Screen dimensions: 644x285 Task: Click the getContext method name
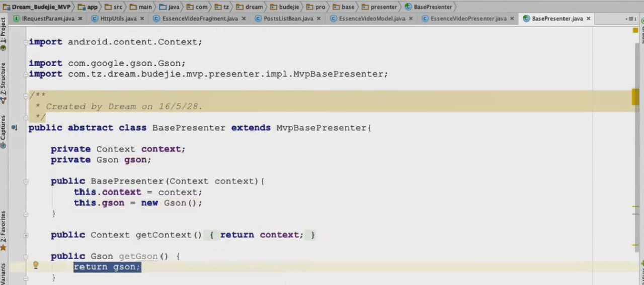coord(164,235)
